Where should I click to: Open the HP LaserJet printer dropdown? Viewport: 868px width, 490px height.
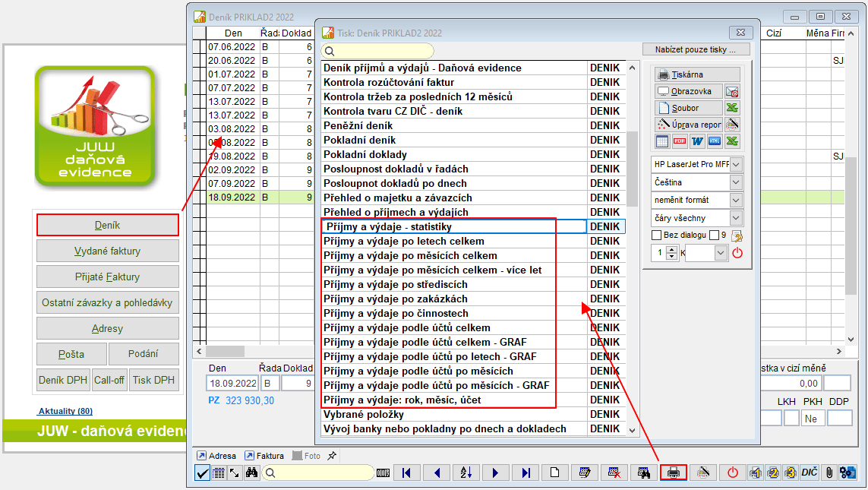737,164
